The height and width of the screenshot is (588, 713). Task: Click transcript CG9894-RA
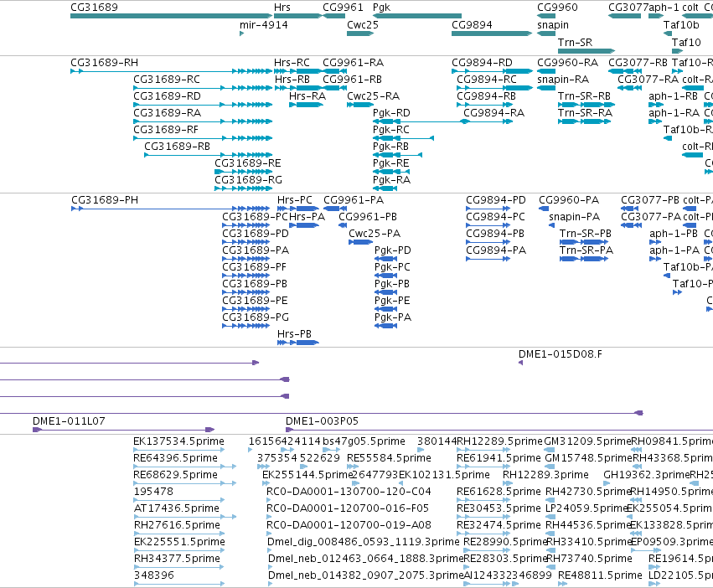[488, 121]
